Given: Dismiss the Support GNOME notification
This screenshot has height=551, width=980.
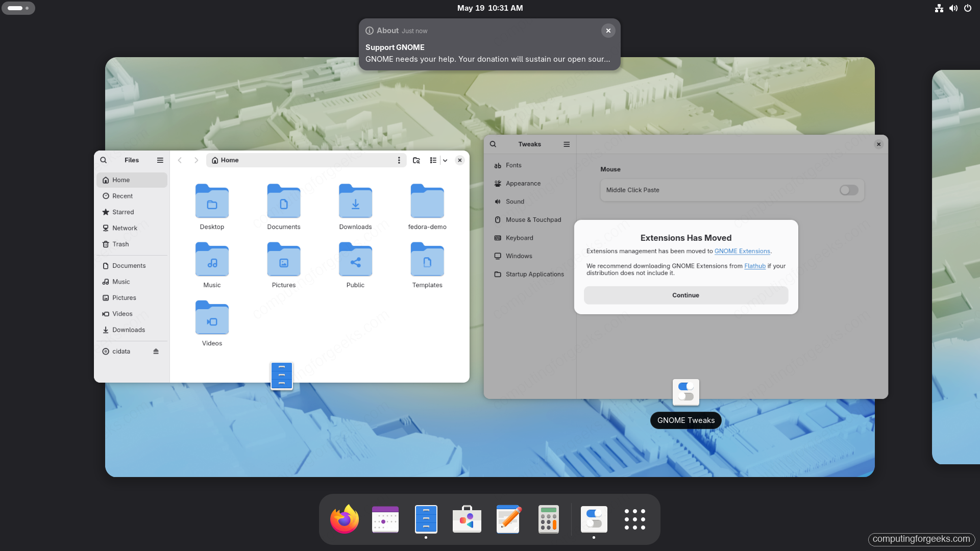Looking at the screenshot, I should coord(608,31).
